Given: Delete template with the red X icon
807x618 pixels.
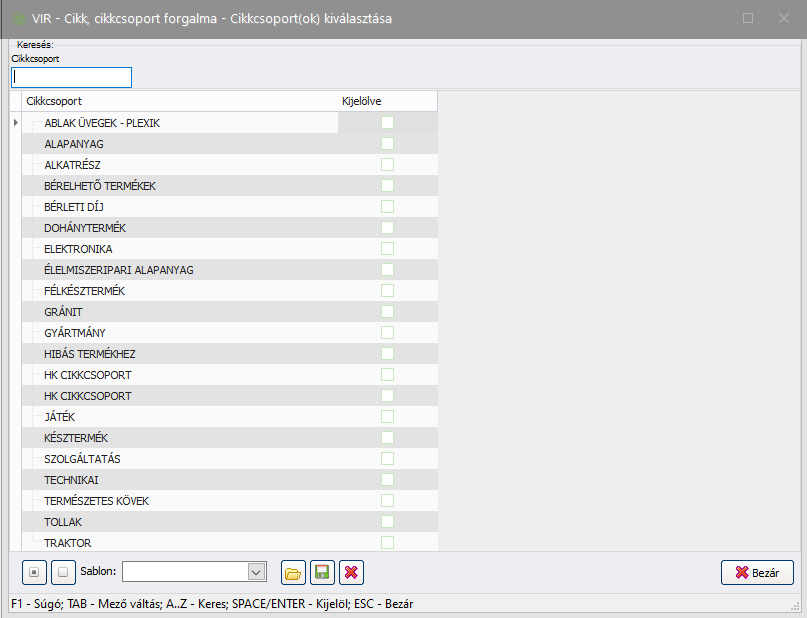Looking at the screenshot, I should [350, 572].
